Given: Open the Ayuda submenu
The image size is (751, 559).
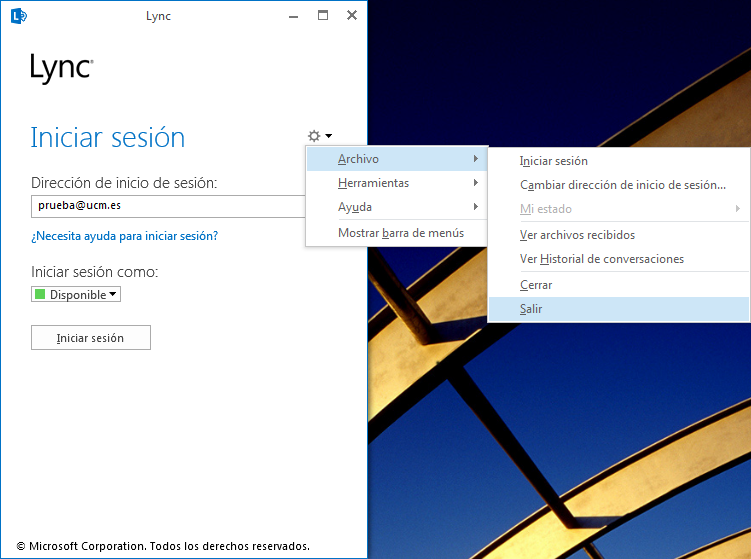Looking at the screenshot, I should click(x=397, y=207).
